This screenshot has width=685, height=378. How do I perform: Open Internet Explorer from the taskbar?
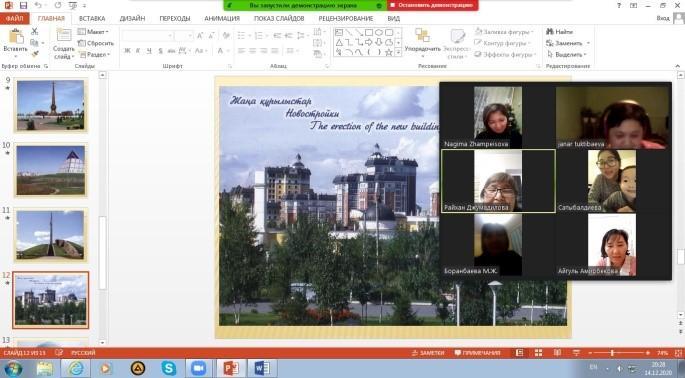click(75, 368)
